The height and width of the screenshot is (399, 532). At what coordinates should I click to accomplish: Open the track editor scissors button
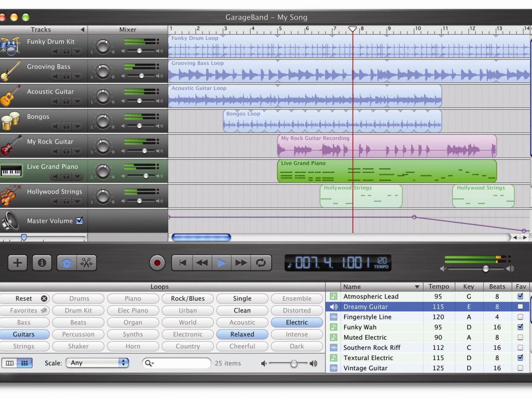[87, 263]
